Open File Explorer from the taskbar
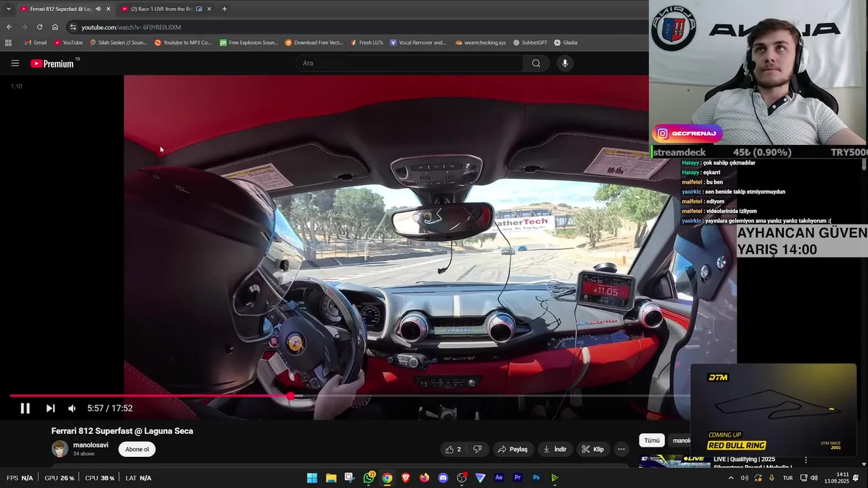 point(331,478)
